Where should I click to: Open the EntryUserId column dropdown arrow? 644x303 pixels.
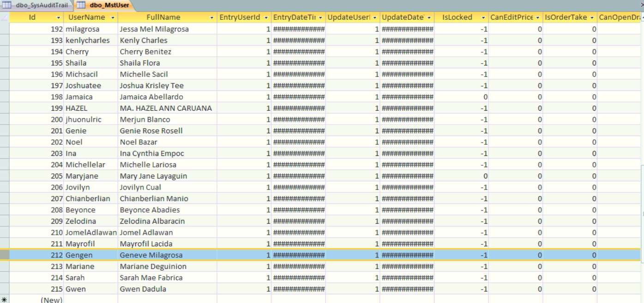pos(266,18)
